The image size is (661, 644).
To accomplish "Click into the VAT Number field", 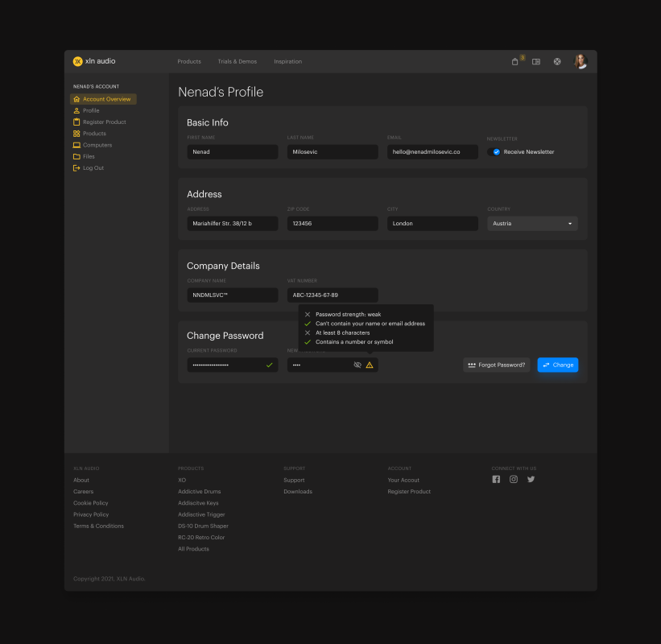I will tap(332, 295).
